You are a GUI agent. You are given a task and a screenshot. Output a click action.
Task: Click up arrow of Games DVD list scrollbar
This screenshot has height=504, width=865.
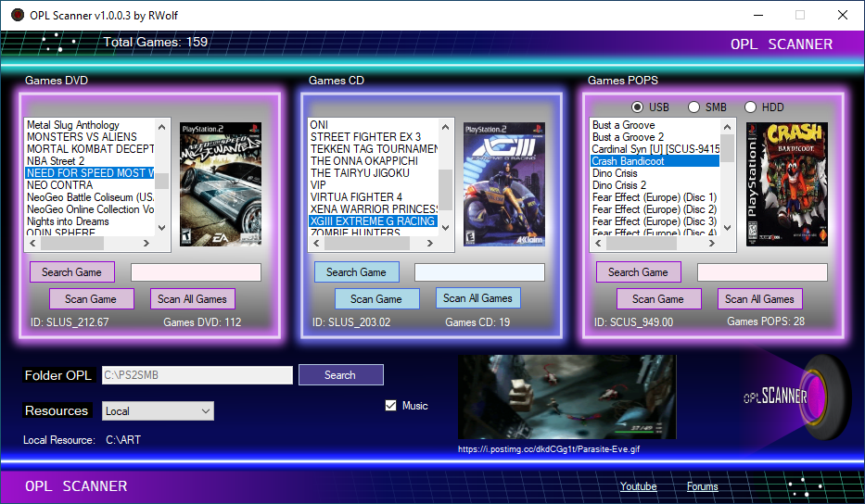pyautogui.click(x=161, y=127)
